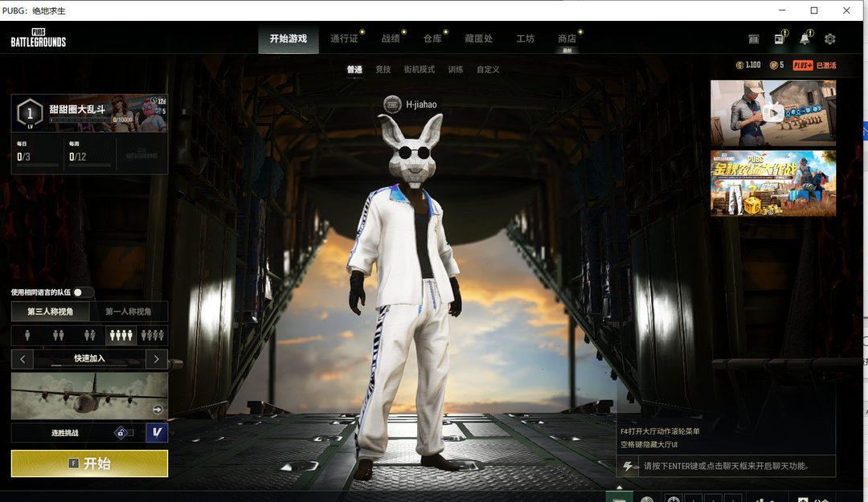Viewport: 868px width, 502px height.
Task: Open the notifications bell icon
Action: [x=805, y=39]
